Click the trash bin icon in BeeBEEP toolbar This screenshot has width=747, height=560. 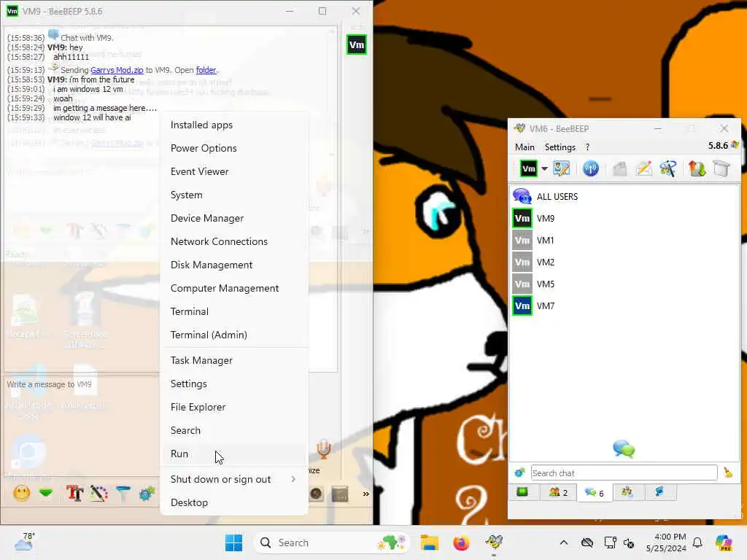click(x=721, y=168)
